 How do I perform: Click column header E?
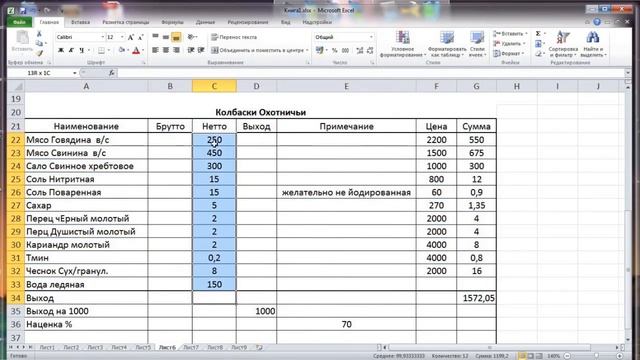pos(346,86)
